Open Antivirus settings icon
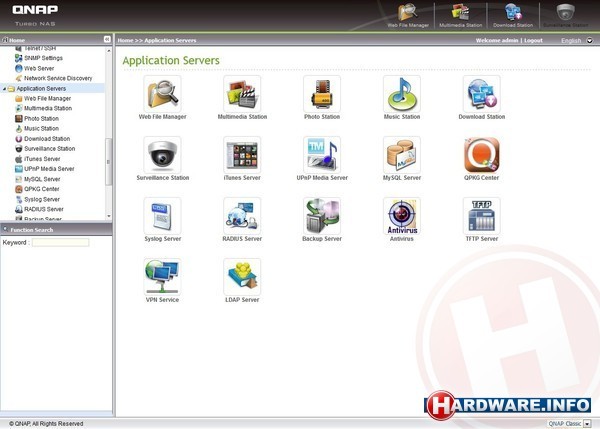Screen dimensions: 600x429 [402, 216]
